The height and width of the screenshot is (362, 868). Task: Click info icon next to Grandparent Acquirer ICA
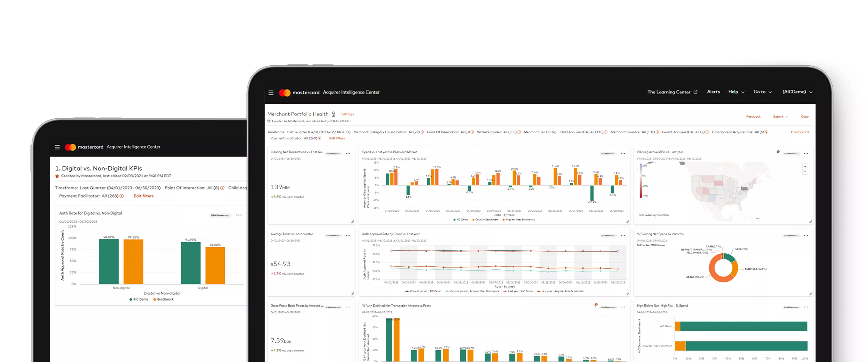point(766,132)
